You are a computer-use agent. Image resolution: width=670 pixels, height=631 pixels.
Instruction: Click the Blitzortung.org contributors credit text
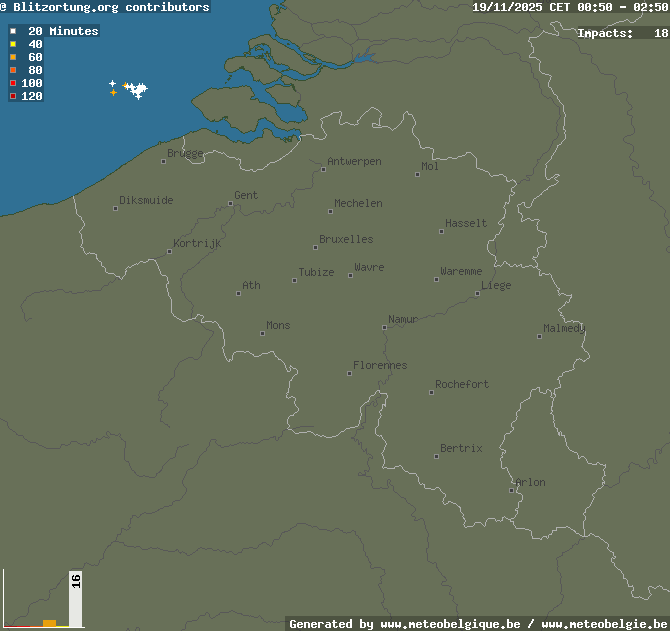click(x=111, y=7)
